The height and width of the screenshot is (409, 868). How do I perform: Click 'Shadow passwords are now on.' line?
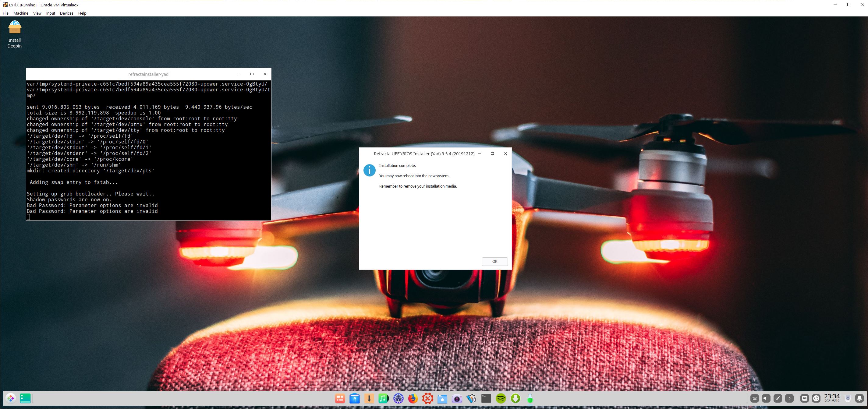69,199
